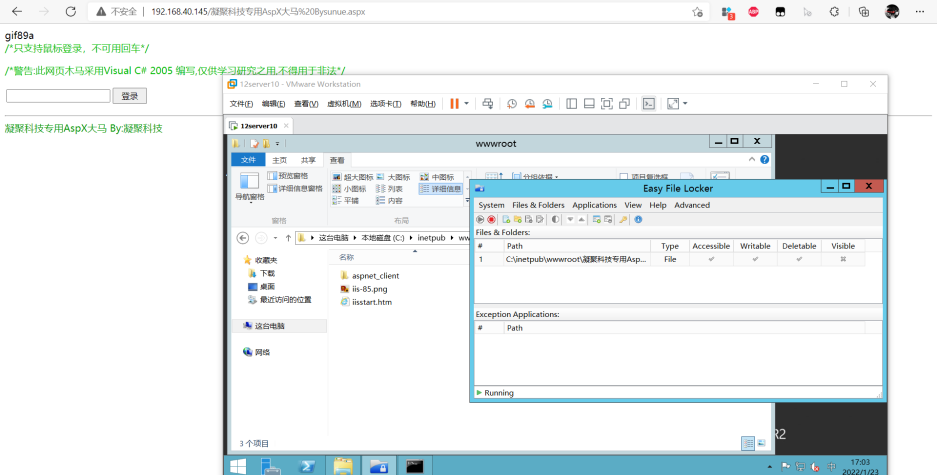Select the iisstart.htm file in Explorer
Viewport: 937px width, 475px height.
point(366,302)
